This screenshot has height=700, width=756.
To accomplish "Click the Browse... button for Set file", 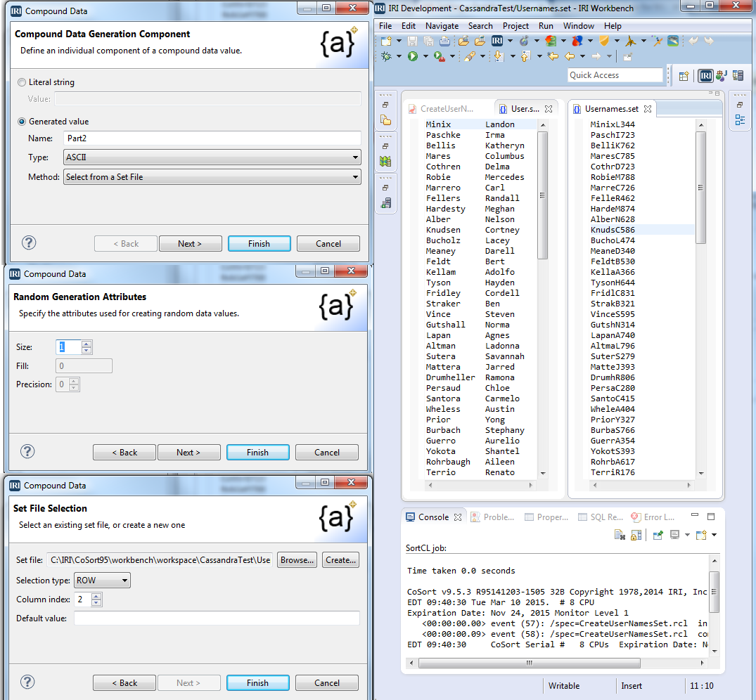I will click(297, 560).
